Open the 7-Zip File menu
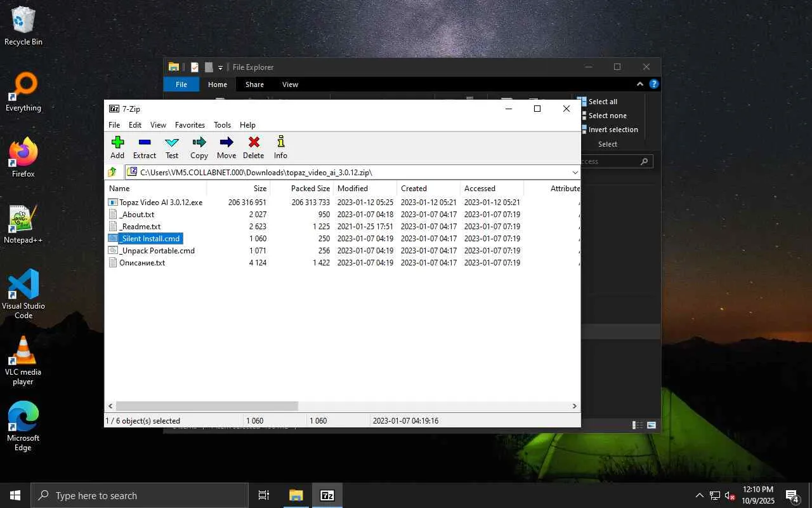812x508 pixels. pyautogui.click(x=114, y=125)
